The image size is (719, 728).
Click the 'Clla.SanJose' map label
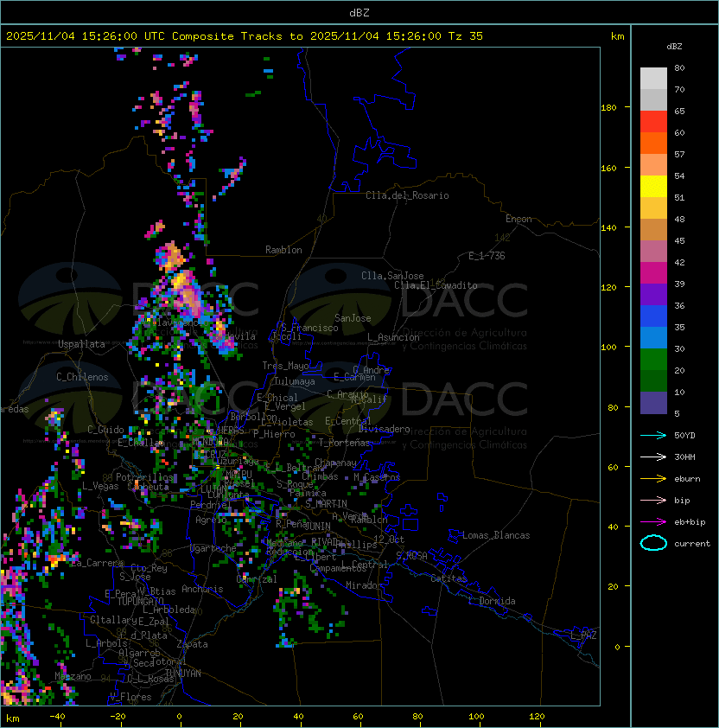point(392,276)
